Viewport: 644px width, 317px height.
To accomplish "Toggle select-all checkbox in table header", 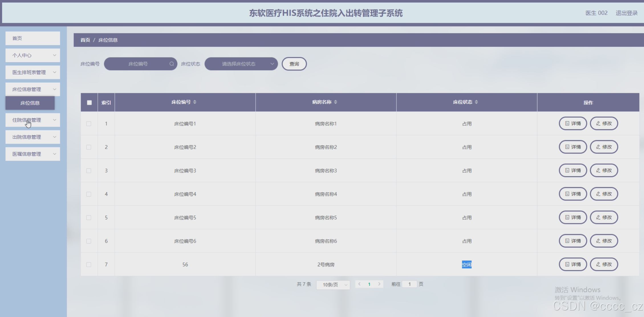I will [x=89, y=103].
